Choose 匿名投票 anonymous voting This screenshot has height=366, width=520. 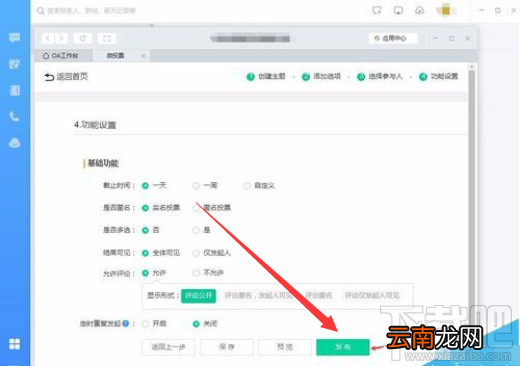click(196, 208)
